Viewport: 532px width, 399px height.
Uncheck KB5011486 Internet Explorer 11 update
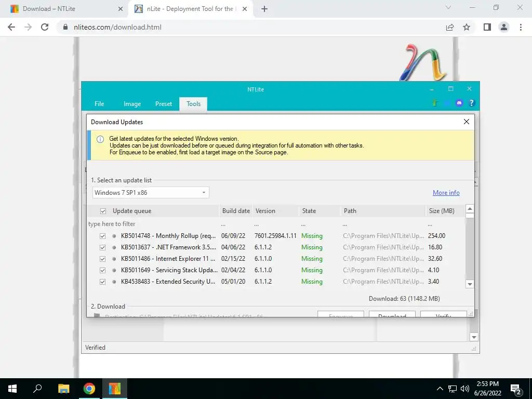coord(102,259)
